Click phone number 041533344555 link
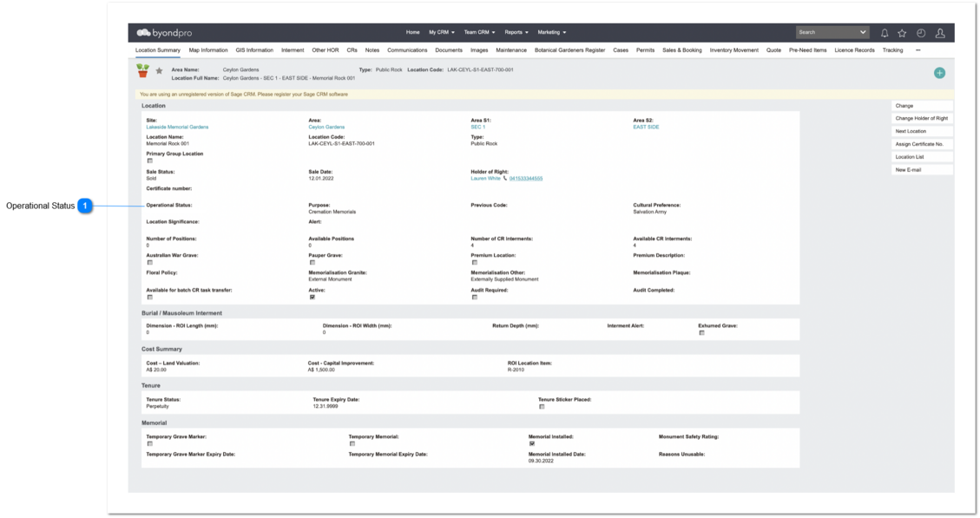980x518 pixels. [x=526, y=178]
